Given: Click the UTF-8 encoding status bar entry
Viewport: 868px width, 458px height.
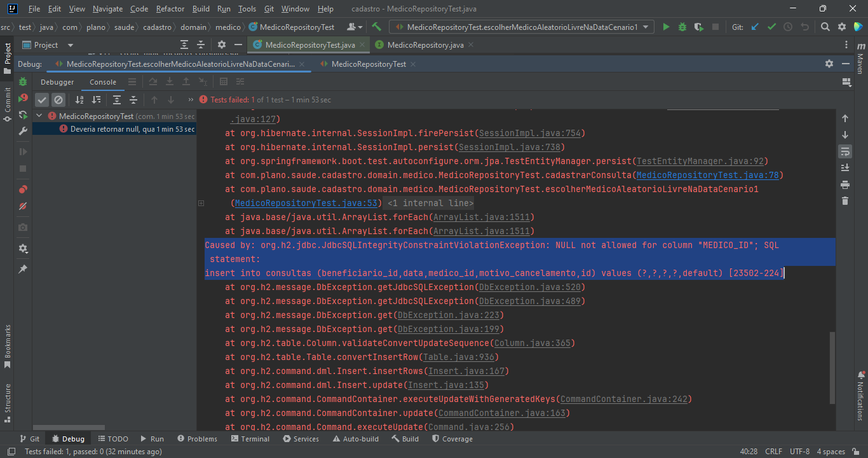Looking at the screenshot, I should pyautogui.click(x=799, y=452).
